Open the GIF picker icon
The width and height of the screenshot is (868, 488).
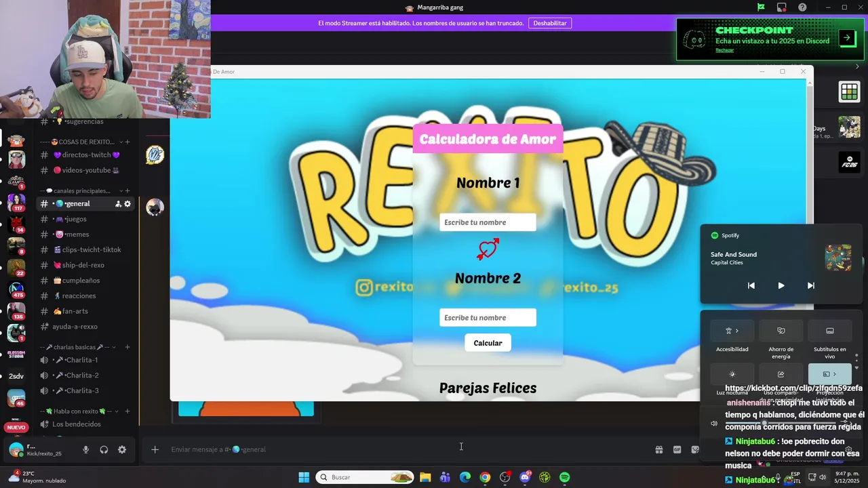(x=677, y=449)
